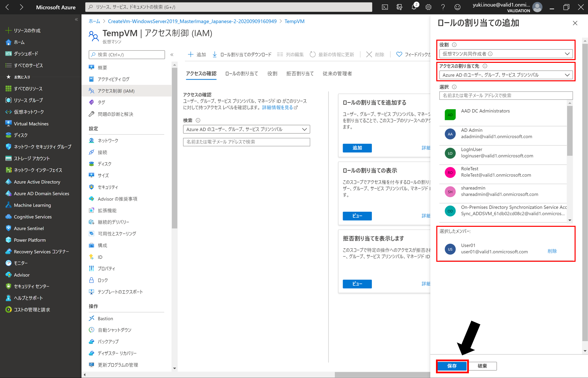Collapse the left portal sidebar
588x378 pixels.
tap(76, 19)
